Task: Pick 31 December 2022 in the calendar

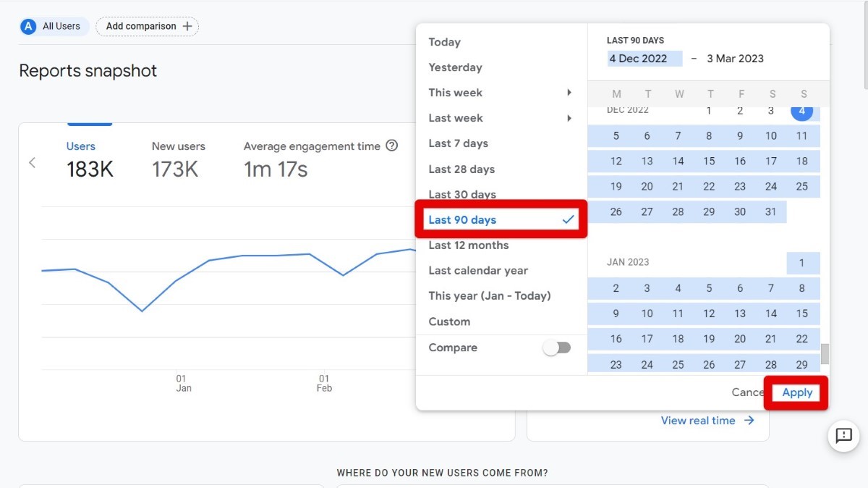Action: pyautogui.click(x=771, y=212)
